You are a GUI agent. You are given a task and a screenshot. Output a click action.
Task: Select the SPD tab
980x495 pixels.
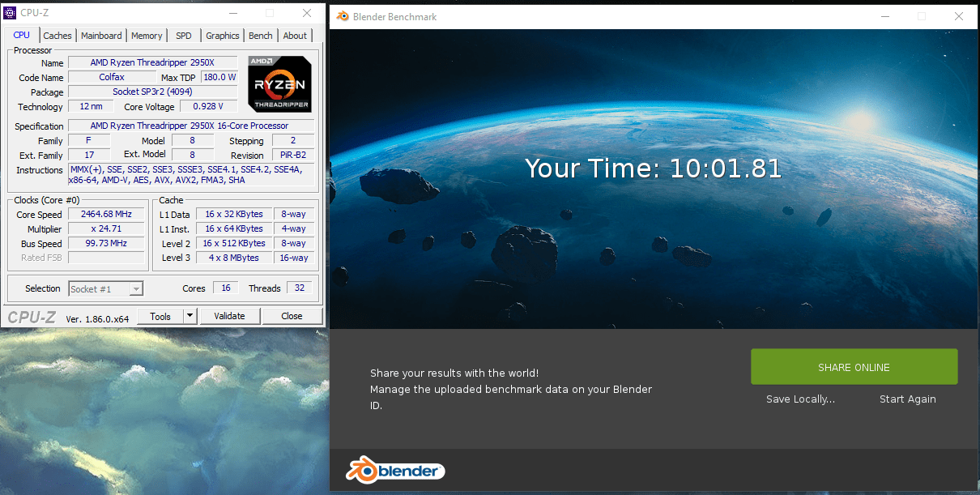coord(184,36)
